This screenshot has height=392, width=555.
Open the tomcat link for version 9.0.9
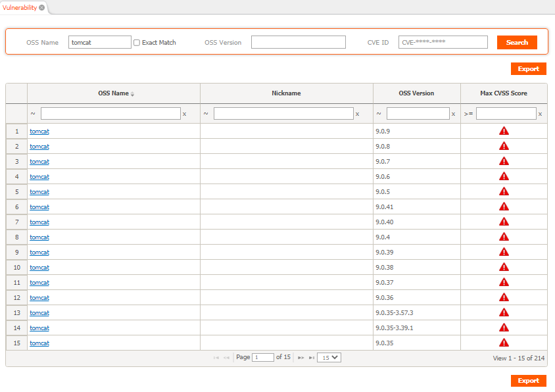pos(39,132)
